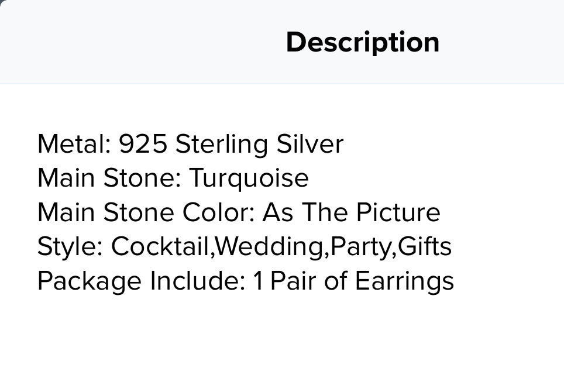Click the Description tab heading

362,42
